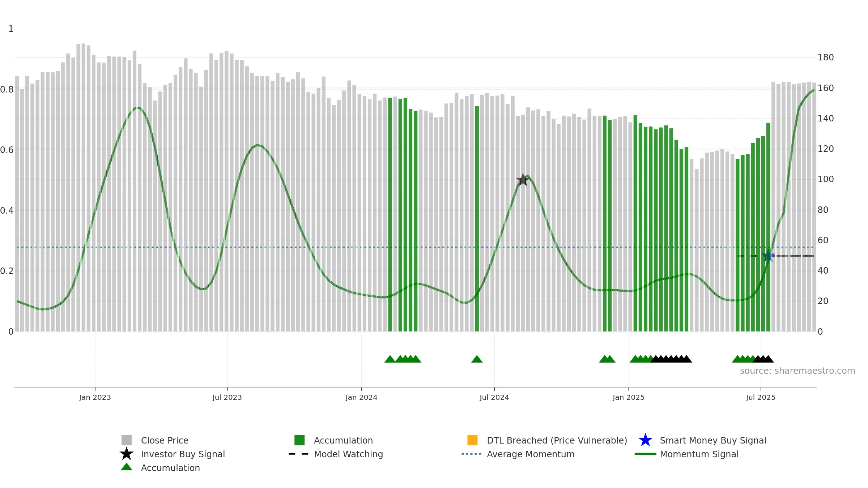Viewport: 868px width, 488px height.
Task: Click the Jan 2024 axis label
Action: 361,398
